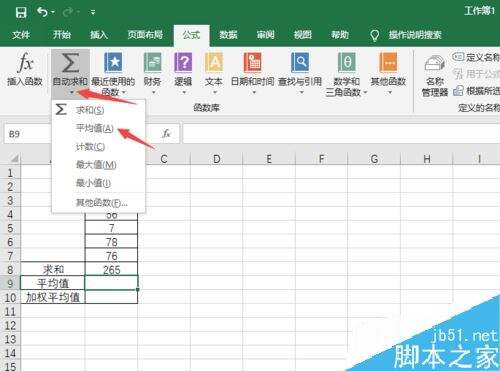The height and width of the screenshot is (371, 500).
Task: Select cell labeled 求和
Action: pyautogui.click(x=53, y=269)
